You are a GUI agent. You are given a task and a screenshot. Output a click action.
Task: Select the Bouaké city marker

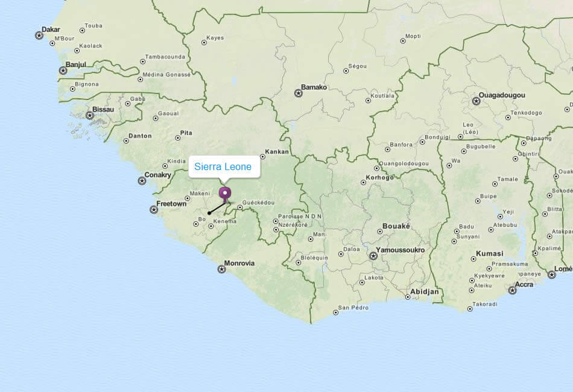coord(379,232)
